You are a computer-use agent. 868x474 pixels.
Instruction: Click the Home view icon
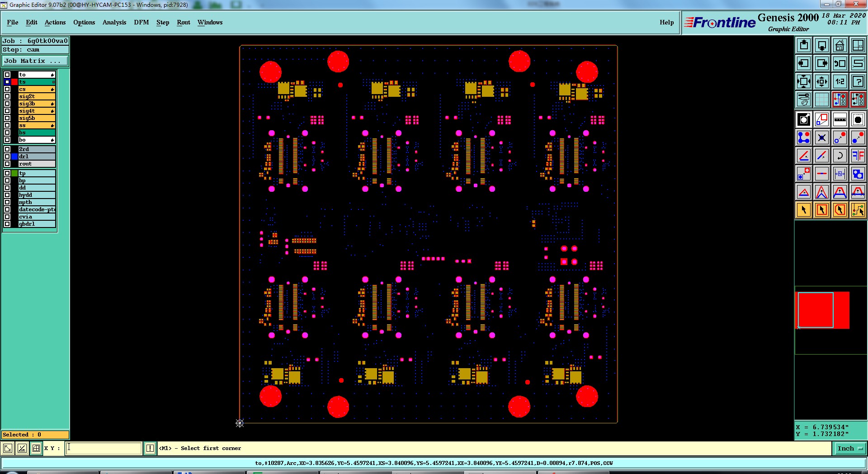pyautogui.click(x=840, y=45)
